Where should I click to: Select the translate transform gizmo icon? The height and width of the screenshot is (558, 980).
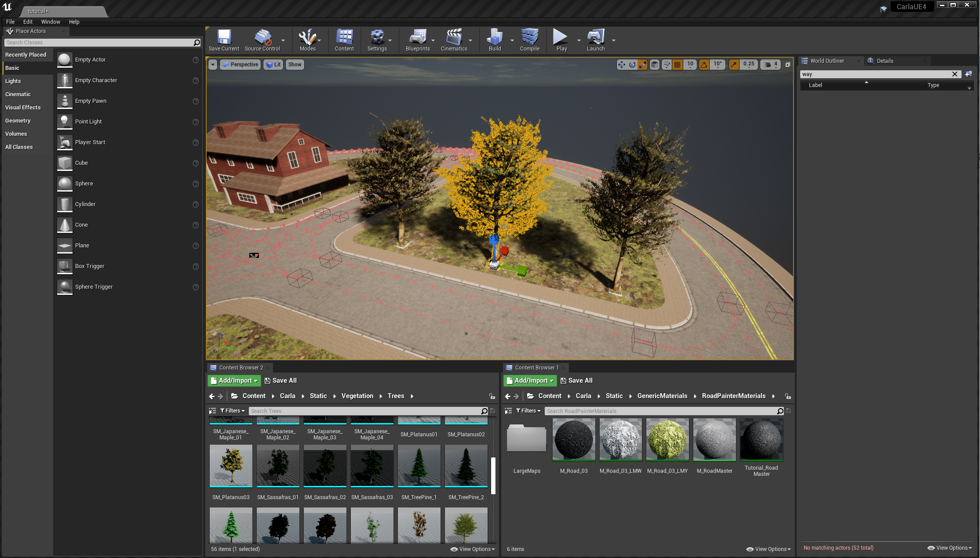[621, 65]
